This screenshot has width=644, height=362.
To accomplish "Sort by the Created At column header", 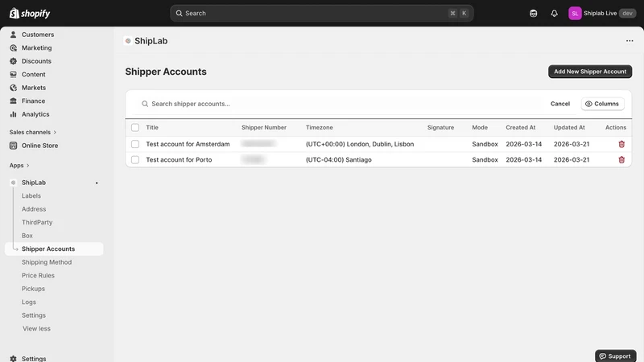I will click(x=520, y=128).
